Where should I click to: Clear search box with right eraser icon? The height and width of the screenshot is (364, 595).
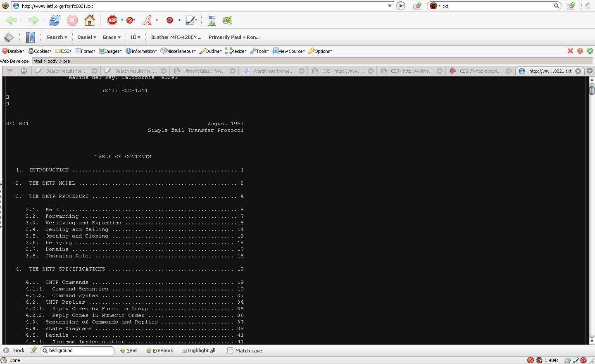point(571,6)
